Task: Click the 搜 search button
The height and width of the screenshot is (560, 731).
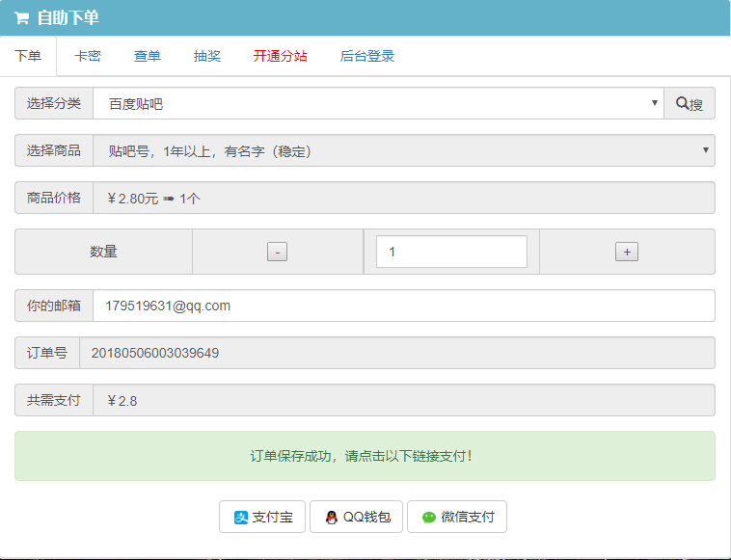Action: pyautogui.click(x=690, y=103)
